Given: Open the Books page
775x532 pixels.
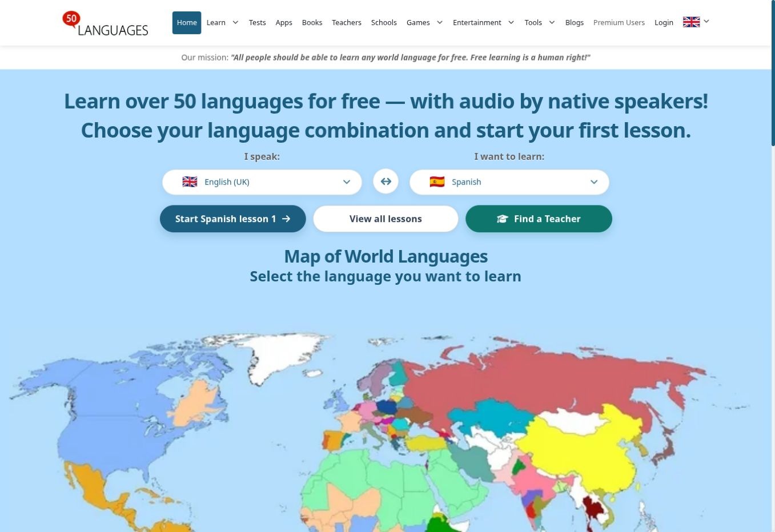Looking at the screenshot, I should click(312, 23).
